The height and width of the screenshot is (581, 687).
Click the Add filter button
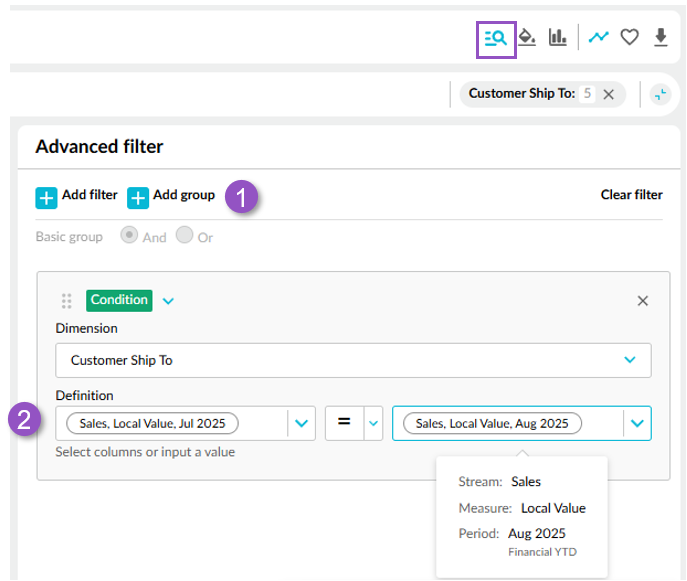[x=77, y=198]
